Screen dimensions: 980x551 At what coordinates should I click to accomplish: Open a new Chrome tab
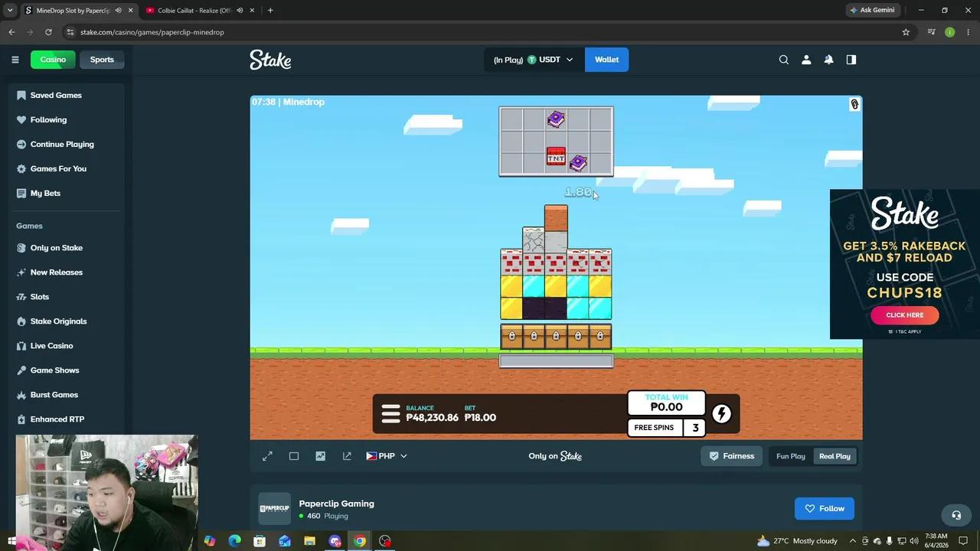click(270, 11)
